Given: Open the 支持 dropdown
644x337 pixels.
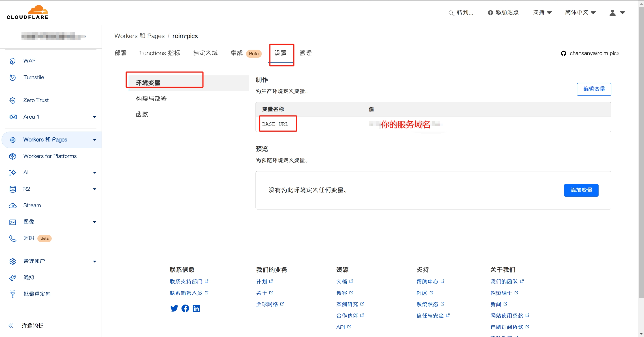Looking at the screenshot, I should [x=542, y=13].
